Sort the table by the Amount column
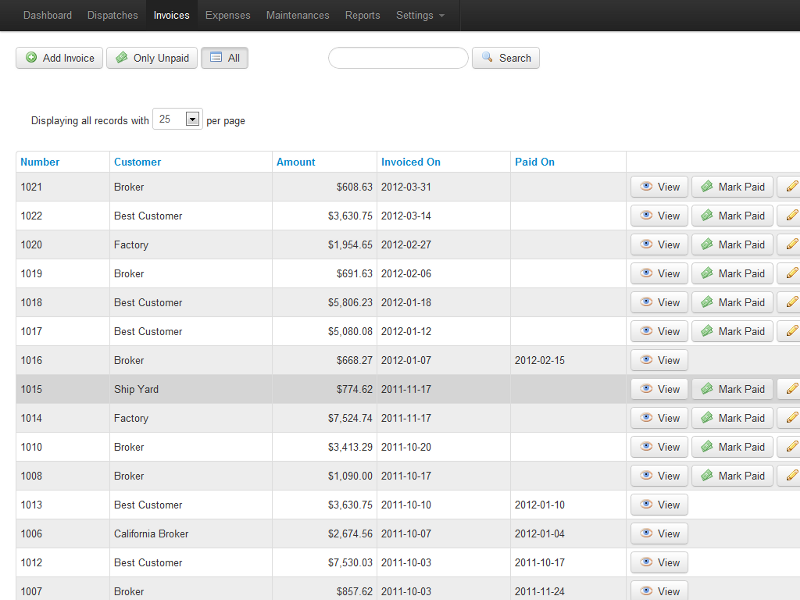 point(296,161)
